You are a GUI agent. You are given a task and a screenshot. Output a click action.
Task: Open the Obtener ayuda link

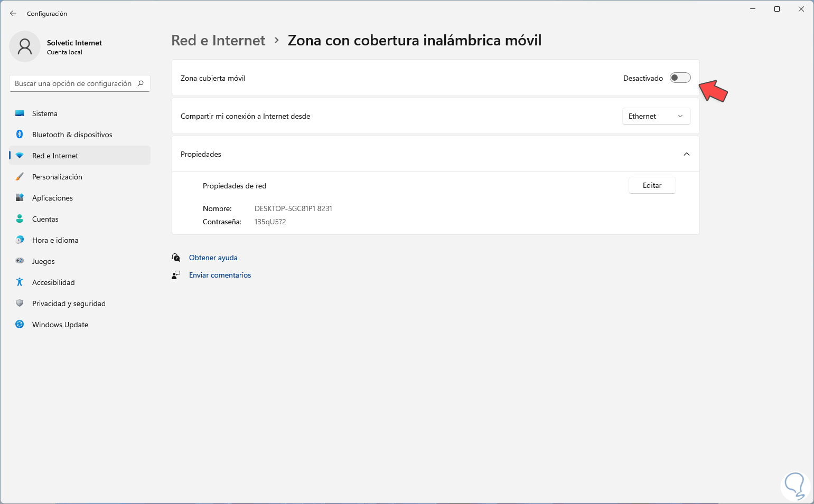pyautogui.click(x=213, y=258)
